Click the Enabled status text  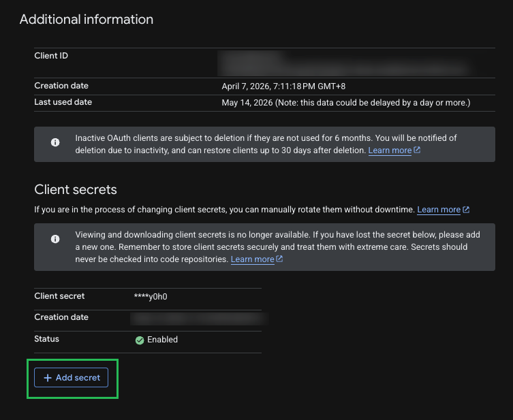[162, 340]
